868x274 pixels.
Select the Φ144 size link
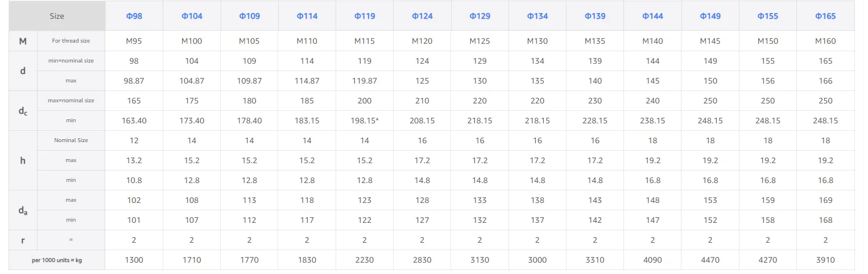click(652, 16)
